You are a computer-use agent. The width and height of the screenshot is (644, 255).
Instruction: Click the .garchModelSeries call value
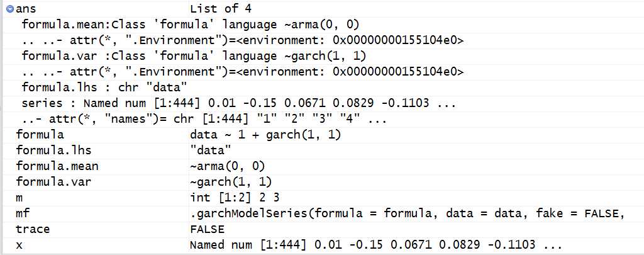(x=407, y=214)
